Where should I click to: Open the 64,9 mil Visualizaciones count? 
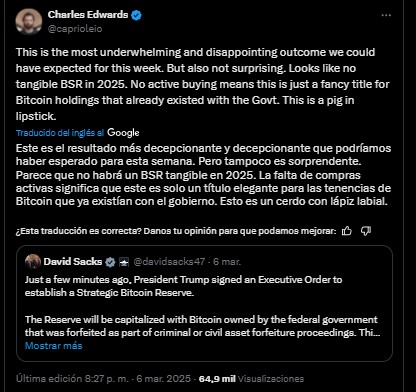coord(251,379)
